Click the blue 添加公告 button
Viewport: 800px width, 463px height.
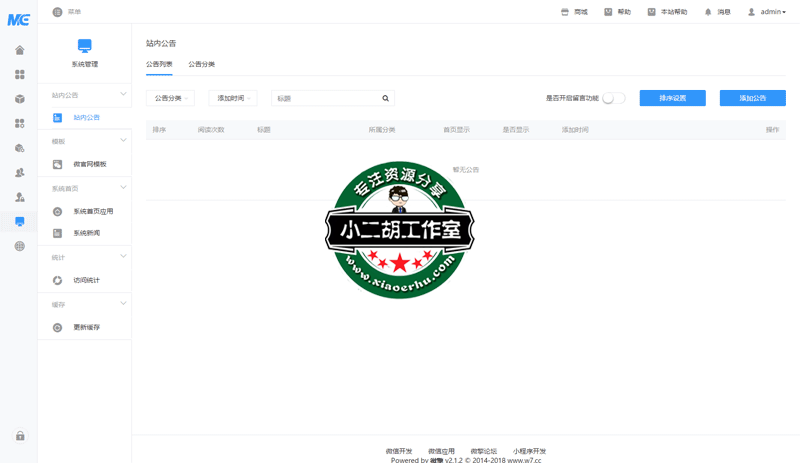[x=753, y=98]
